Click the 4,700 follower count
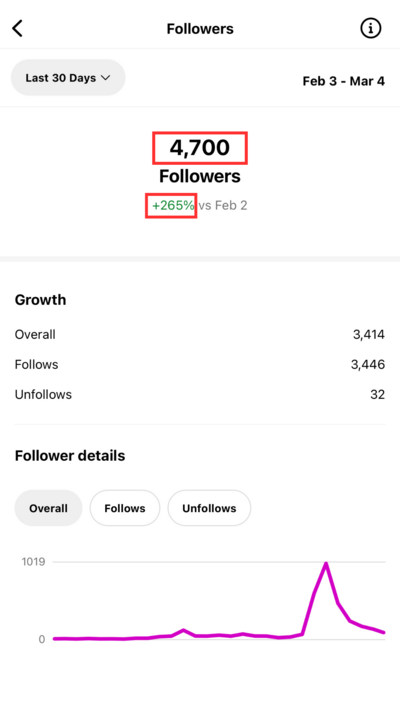 200,148
